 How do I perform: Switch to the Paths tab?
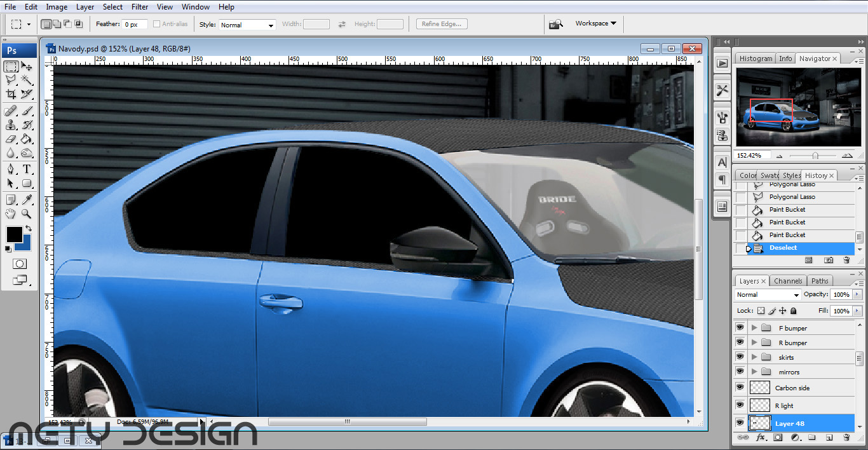click(x=820, y=281)
